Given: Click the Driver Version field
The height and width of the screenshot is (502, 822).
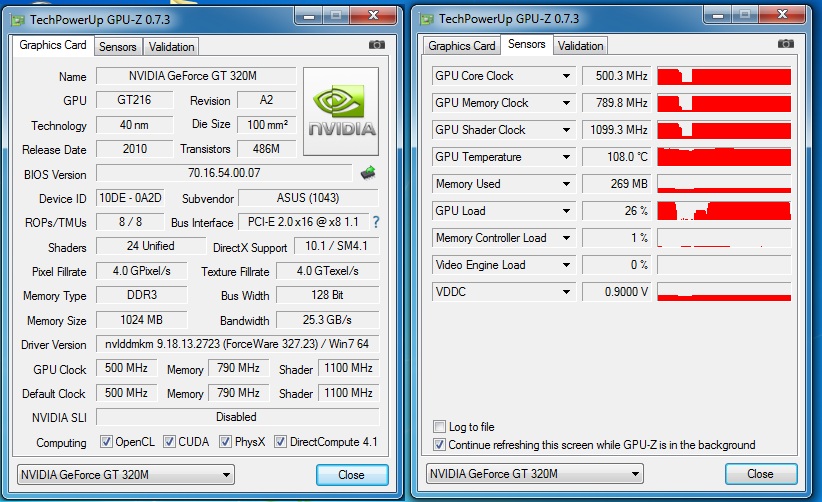Looking at the screenshot, I should pyautogui.click(x=237, y=344).
